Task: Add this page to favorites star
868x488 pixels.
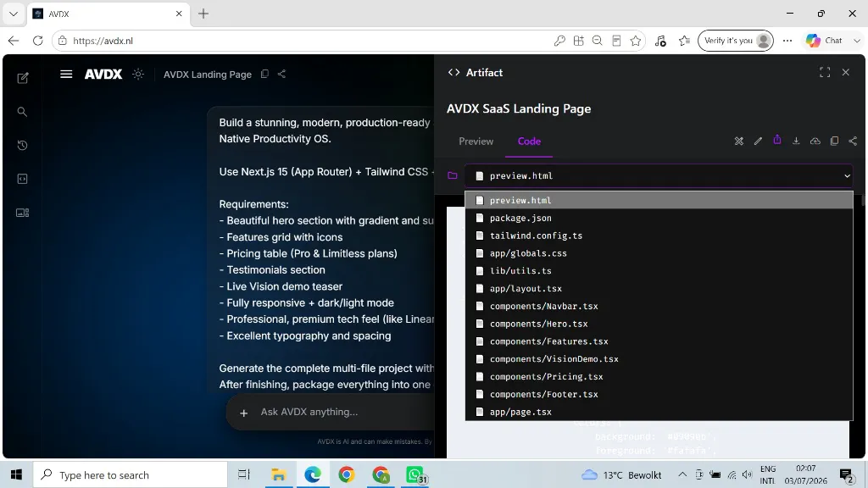Action: [636, 41]
